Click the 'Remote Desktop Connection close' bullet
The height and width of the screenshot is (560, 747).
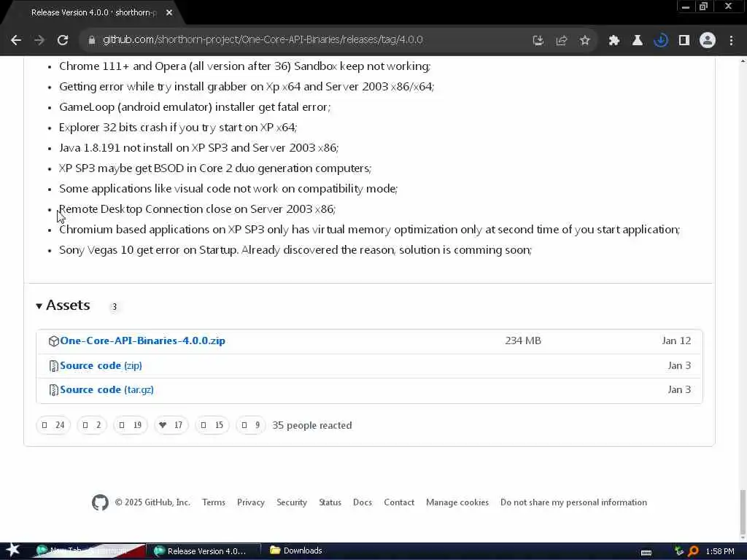click(197, 209)
